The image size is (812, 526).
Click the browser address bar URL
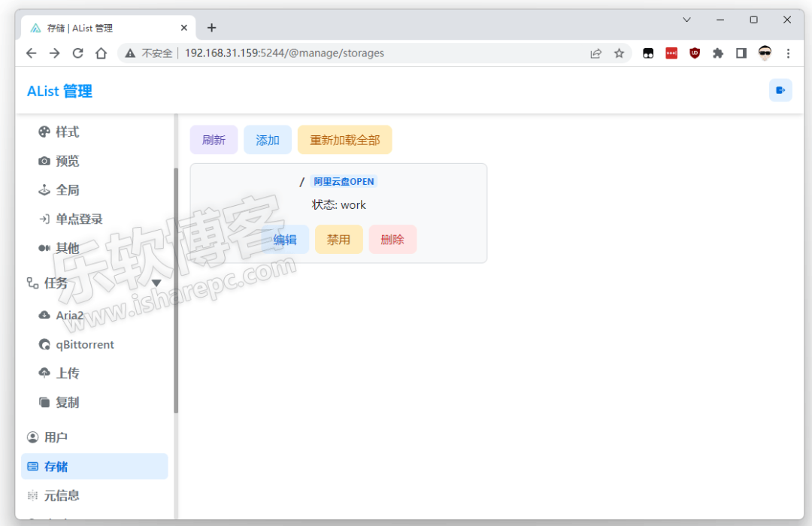coord(284,53)
